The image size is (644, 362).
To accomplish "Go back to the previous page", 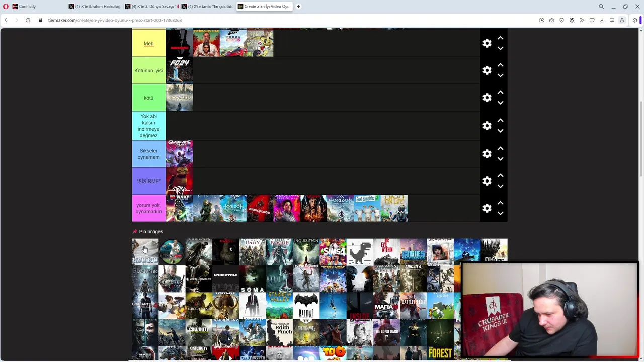I will pyautogui.click(x=6, y=20).
